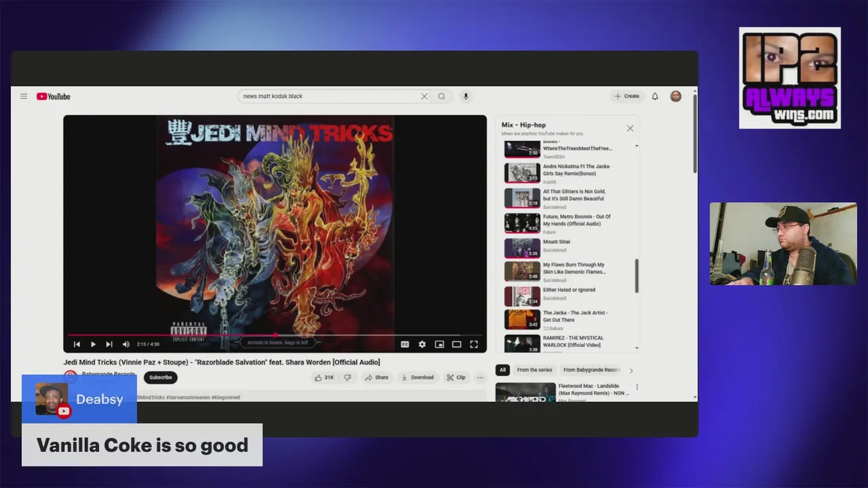This screenshot has width=868, height=488.
Task: Open more actions three-dot menu below video
Action: click(x=480, y=378)
